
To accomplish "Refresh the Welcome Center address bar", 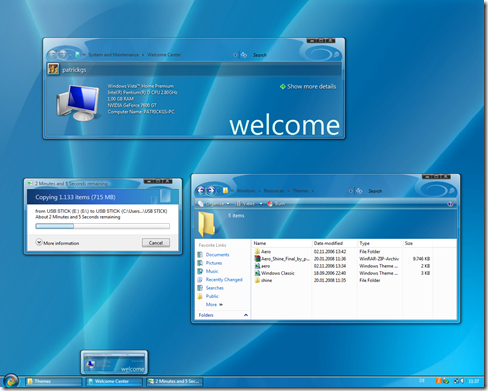I will pos(244,55).
